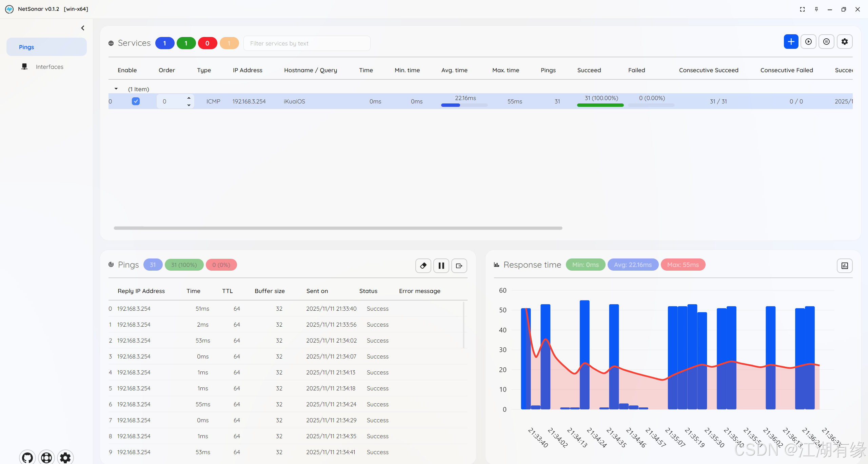Click the Filter services by text field
Viewport: 868px width, 464px height.
pyautogui.click(x=307, y=43)
